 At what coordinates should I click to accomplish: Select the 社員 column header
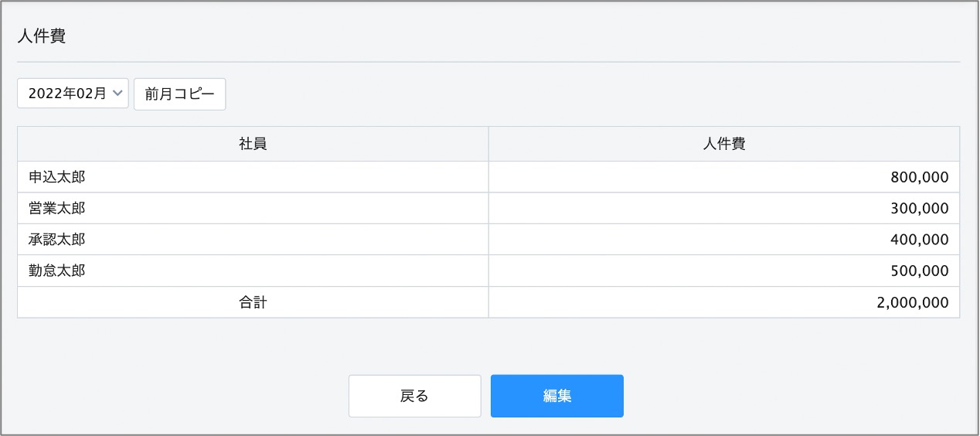pos(253,144)
